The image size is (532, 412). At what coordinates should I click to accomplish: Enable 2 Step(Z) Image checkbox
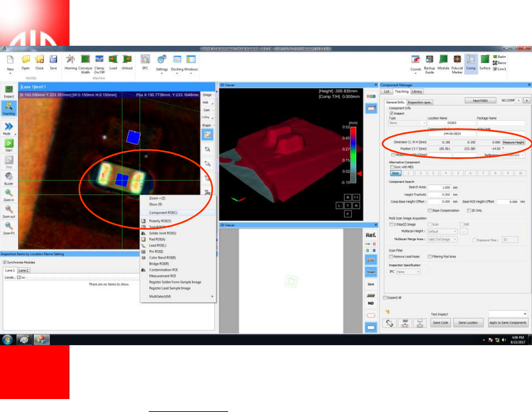click(x=391, y=224)
